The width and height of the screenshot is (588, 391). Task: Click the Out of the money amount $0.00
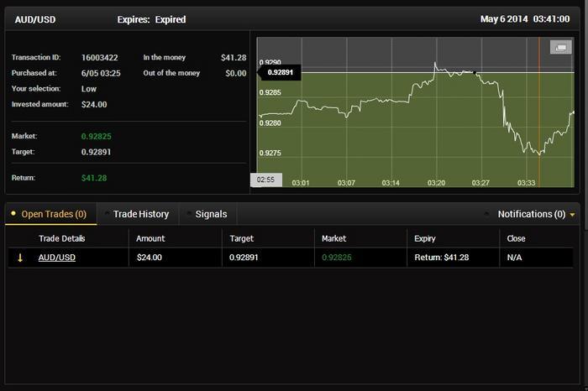235,73
